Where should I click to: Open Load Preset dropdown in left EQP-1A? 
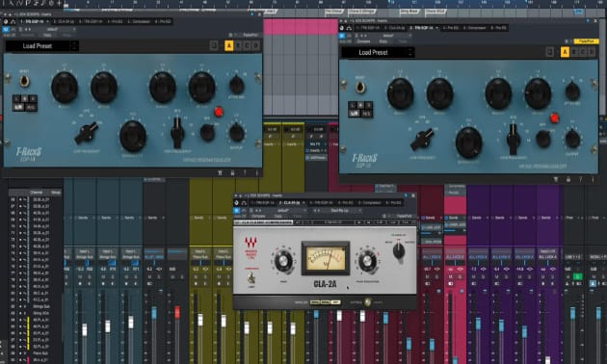pos(41,46)
